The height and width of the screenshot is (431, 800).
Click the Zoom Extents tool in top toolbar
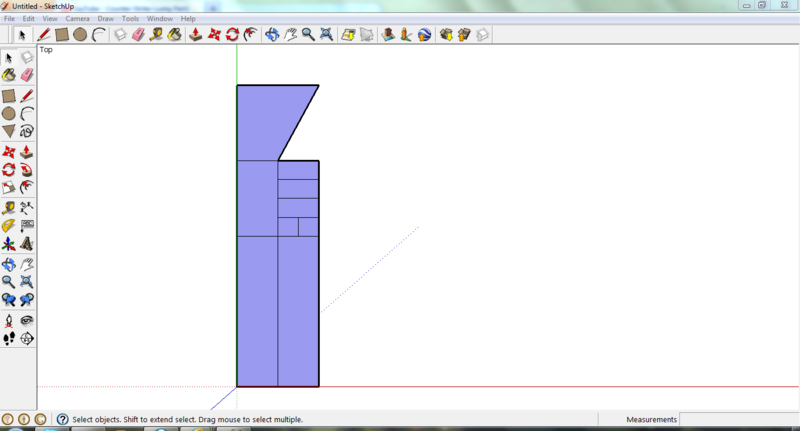[x=326, y=34]
